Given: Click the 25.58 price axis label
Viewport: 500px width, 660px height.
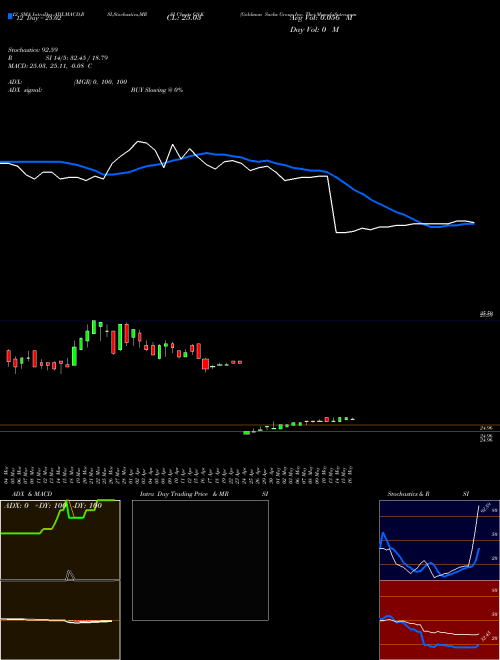Looking at the screenshot, I should point(486,314).
